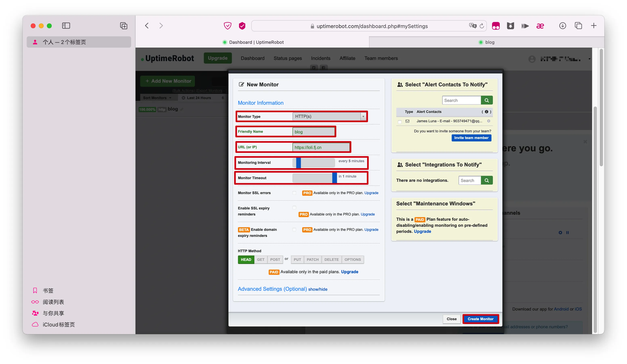This screenshot has width=627, height=364.
Task: Open the pink two-dot extension icon
Action: coord(496,26)
